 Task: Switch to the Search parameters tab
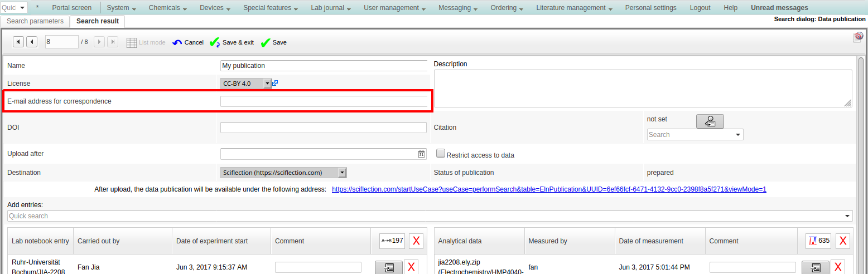coord(35,21)
